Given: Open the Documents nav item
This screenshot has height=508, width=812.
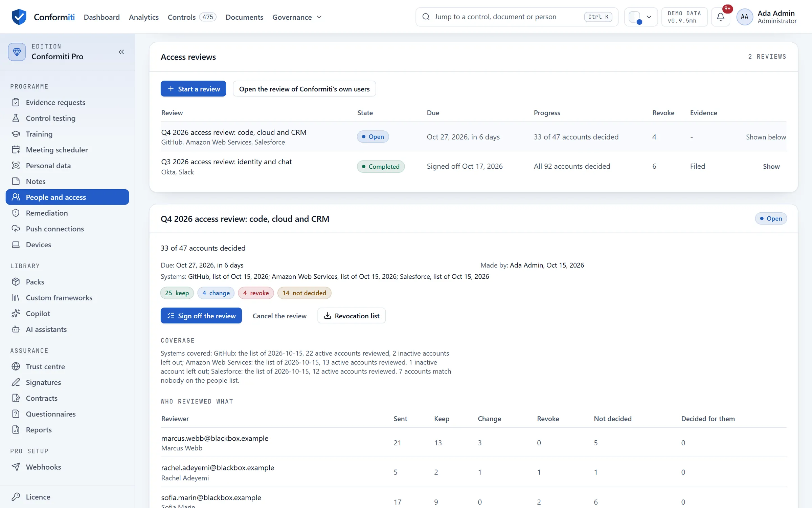Looking at the screenshot, I should 244,17.
